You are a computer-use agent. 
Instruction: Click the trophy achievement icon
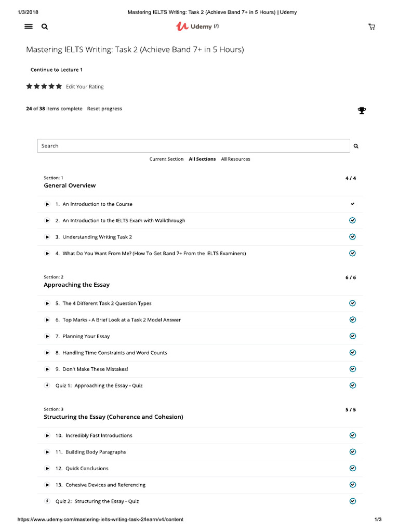(362, 110)
